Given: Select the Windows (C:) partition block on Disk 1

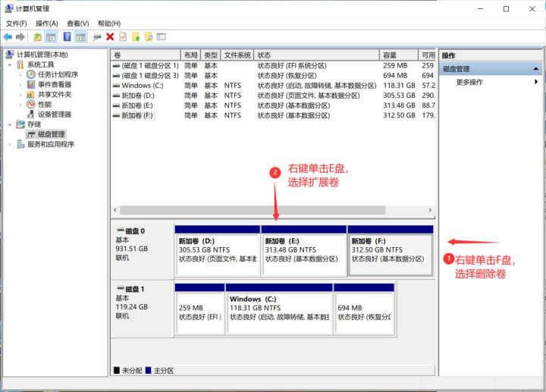Looking at the screenshot, I should pyautogui.click(x=279, y=309).
